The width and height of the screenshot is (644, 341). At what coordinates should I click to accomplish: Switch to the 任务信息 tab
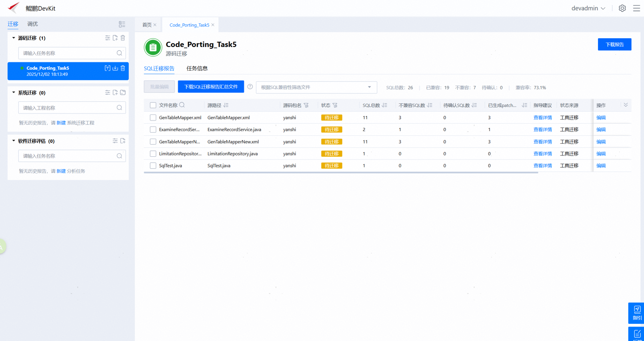click(197, 68)
